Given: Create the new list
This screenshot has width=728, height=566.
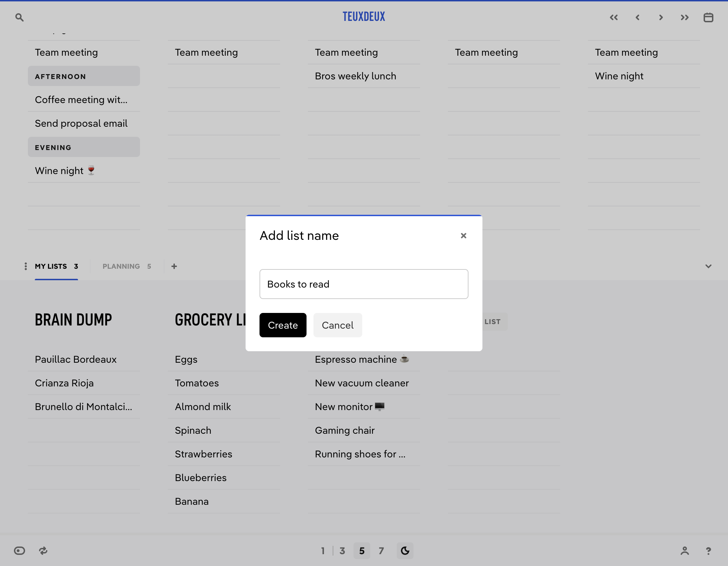Looking at the screenshot, I should coord(283,325).
